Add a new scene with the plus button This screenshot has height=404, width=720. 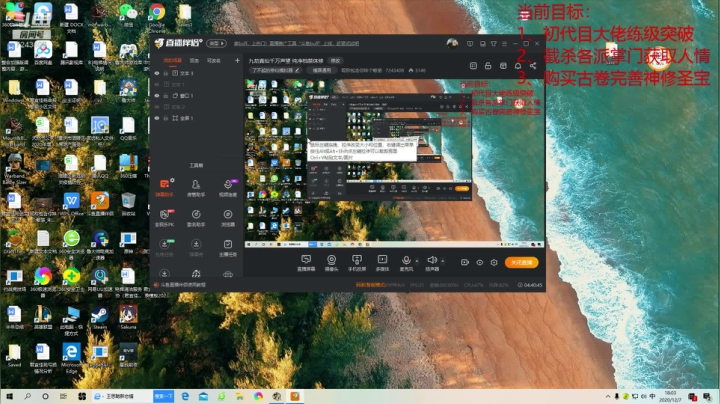[x=237, y=60]
